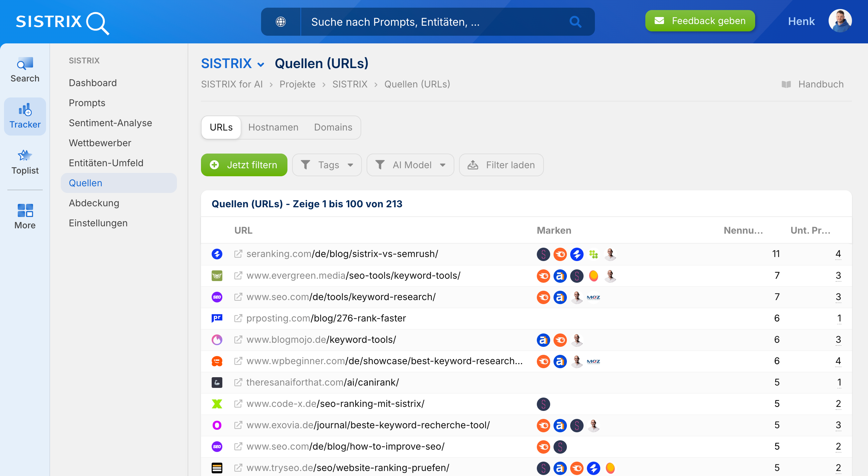Select the owl favicon beside www.evergreen.media
This screenshot has height=476, width=868.
point(217,275)
